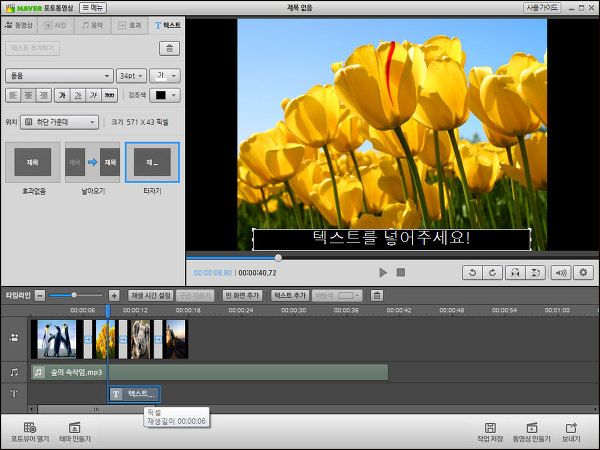Click the transition between penguins and tulips
This screenshot has height=450, width=600.
click(88, 339)
